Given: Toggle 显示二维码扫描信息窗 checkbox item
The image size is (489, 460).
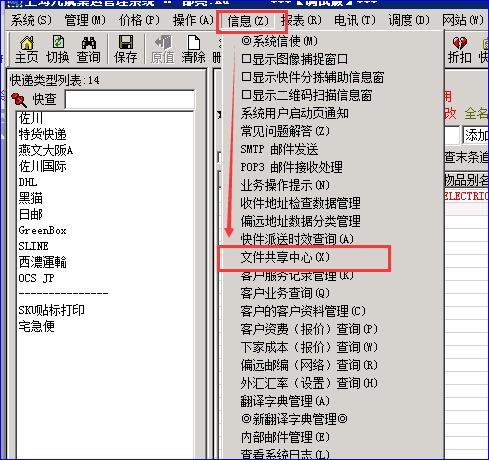Looking at the screenshot, I should [307, 95].
